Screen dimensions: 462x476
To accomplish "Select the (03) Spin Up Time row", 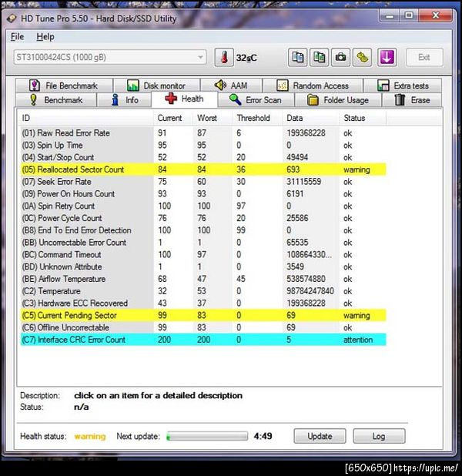I will (x=203, y=145).
